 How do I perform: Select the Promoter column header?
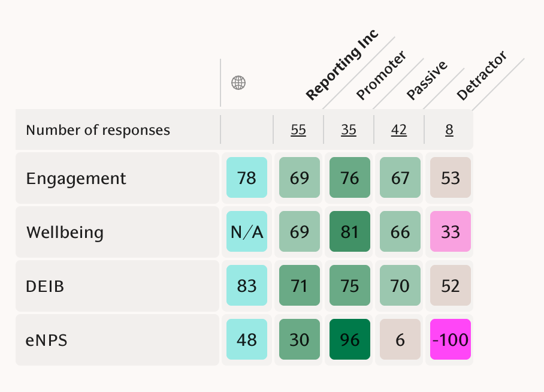381,76
